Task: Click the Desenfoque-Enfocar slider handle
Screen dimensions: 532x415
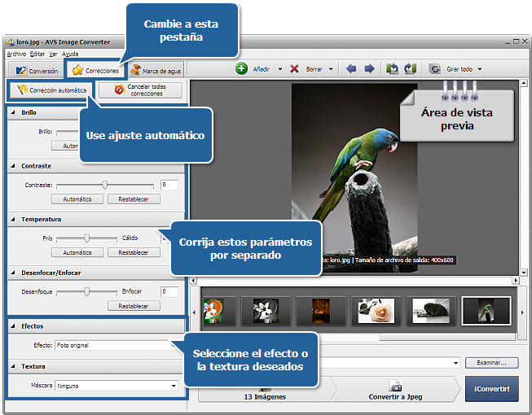Action: pos(87,291)
